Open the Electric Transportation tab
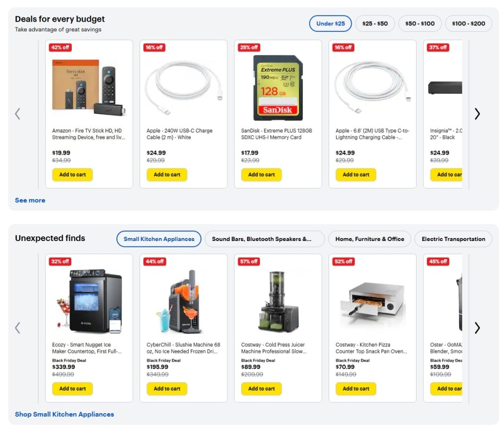 point(453,239)
